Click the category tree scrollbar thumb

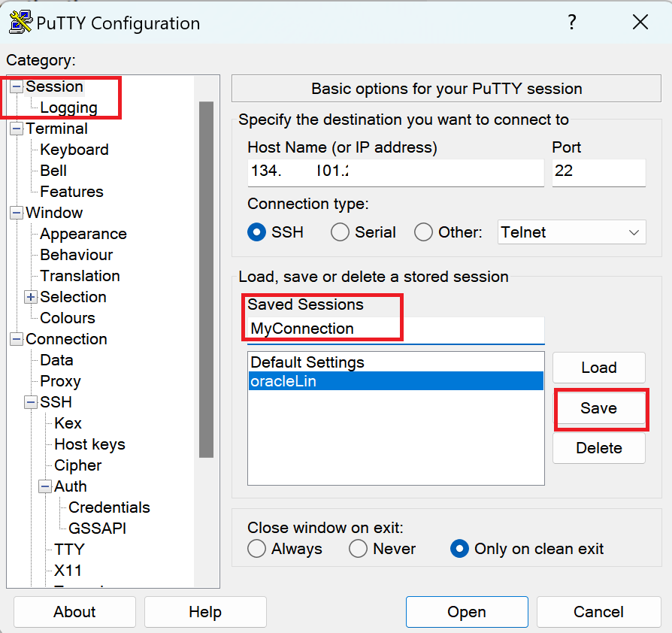206,280
